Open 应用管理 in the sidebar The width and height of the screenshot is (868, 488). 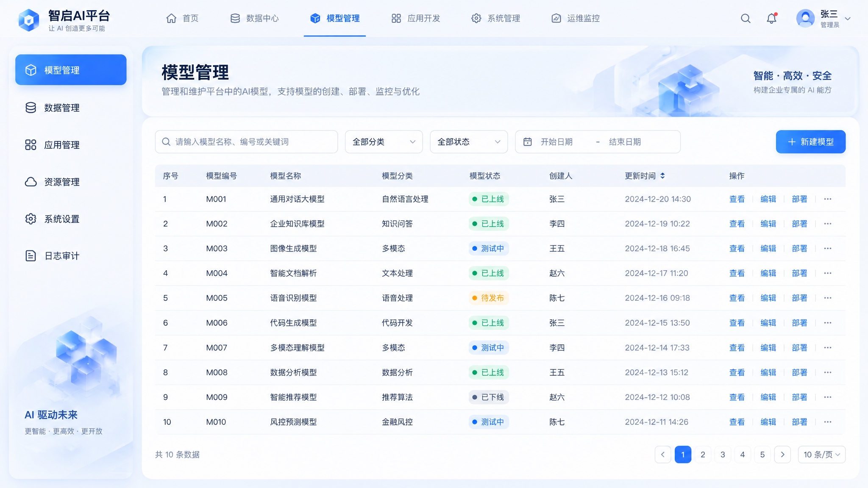71,145
